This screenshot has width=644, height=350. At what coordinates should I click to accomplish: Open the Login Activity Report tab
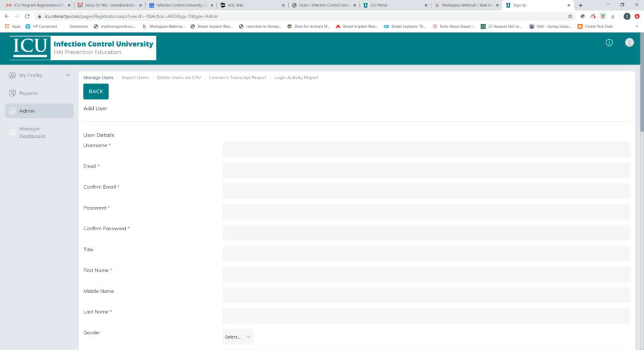pyautogui.click(x=296, y=77)
